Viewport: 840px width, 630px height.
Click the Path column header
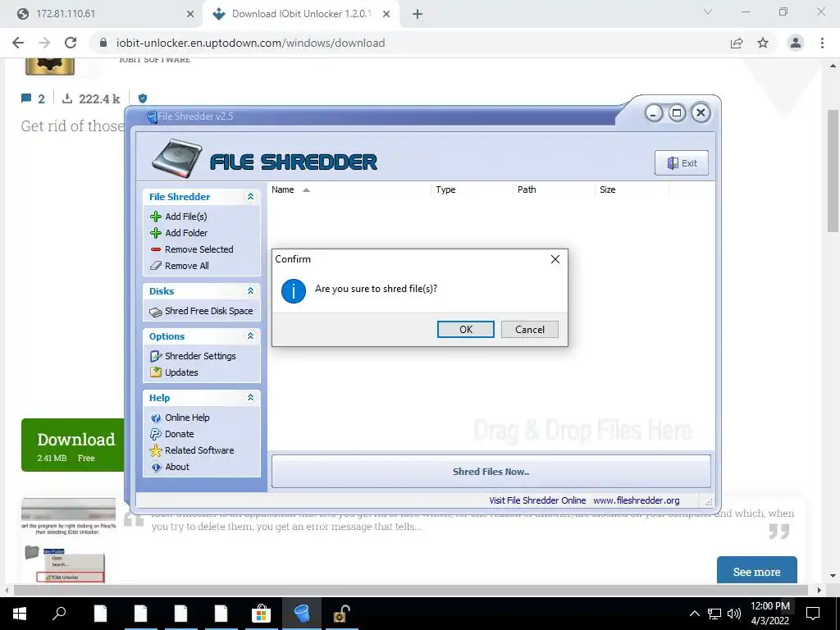point(554,189)
